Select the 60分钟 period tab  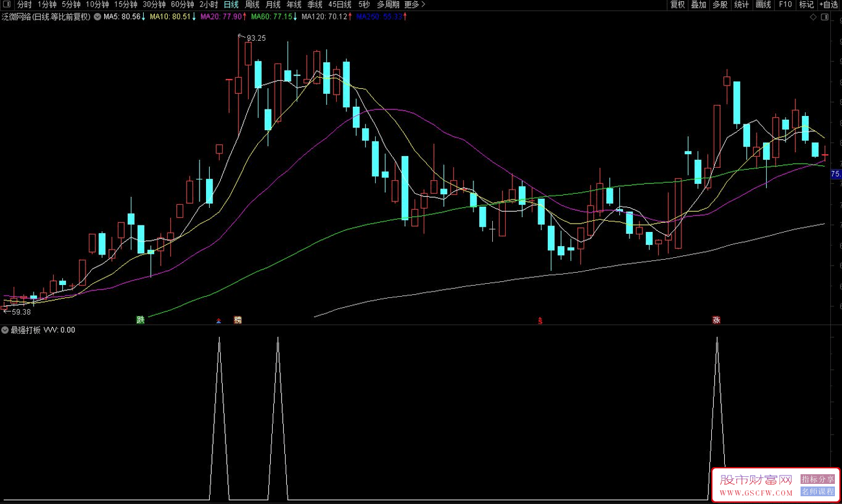[183, 5]
